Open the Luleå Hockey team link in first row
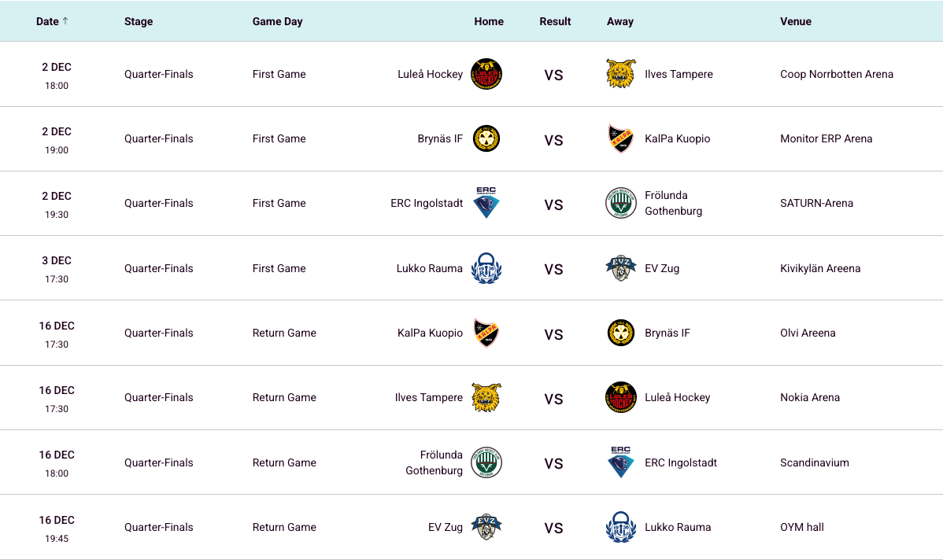The width and height of the screenshot is (943, 560). click(x=430, y=75)
